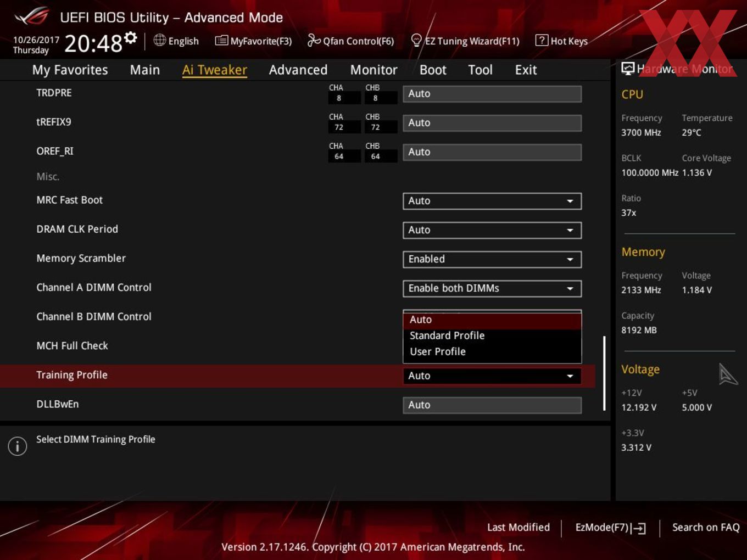Click the 12.192 V voltage reading
The width and height of the screenshot is (747, 560).
click(x=639, y=408)
